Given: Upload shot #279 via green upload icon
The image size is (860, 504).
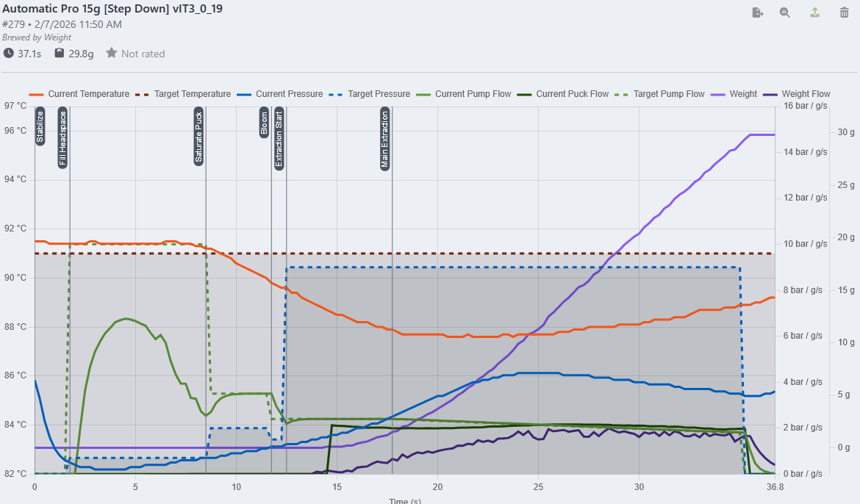Looking at the screenshot, I should pos(814,12).
